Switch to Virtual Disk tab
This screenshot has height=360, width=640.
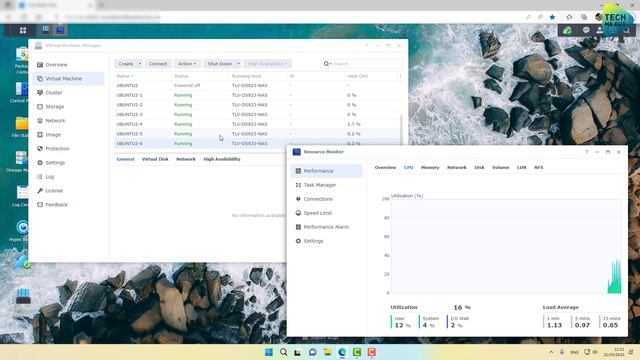pos(155,159)
